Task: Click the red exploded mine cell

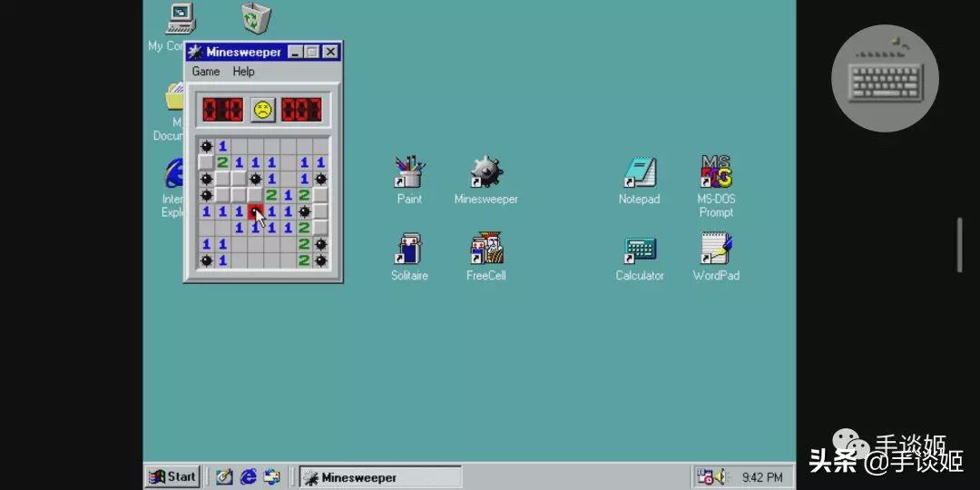Action: point(256,212)
